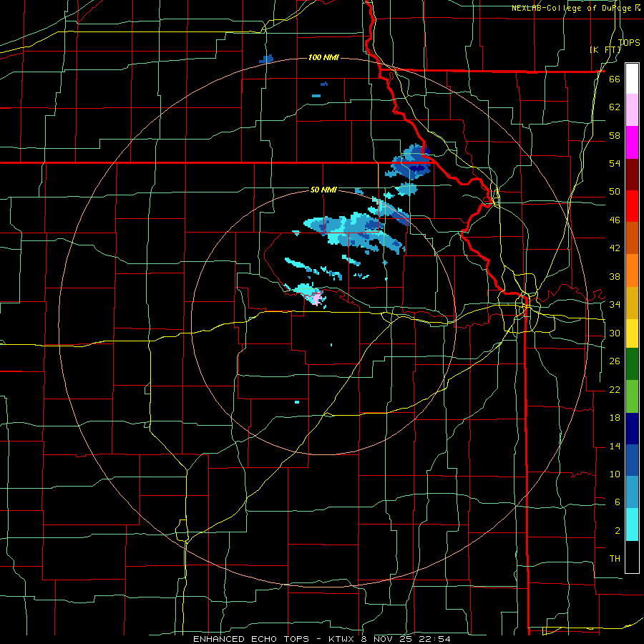
Task: Click the orange 38 kft legend swatch
Action: pos(632,270)
